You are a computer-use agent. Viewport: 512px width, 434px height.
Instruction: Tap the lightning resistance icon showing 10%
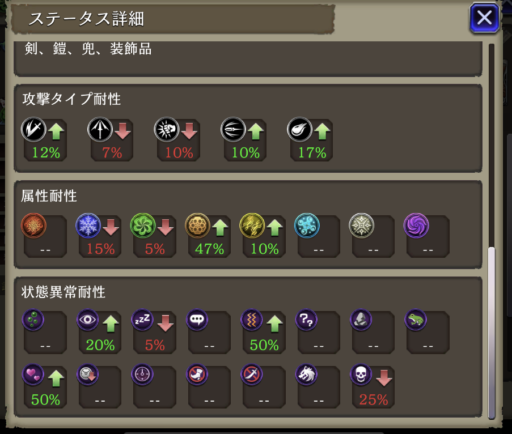click(x=252, y=226)
